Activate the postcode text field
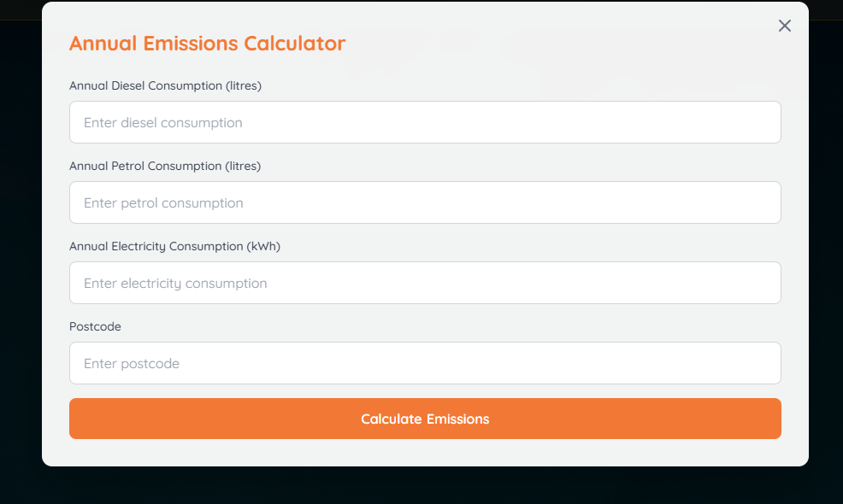Image resolution: width=843 pixels, height=504 pixels. coord(425,363)
